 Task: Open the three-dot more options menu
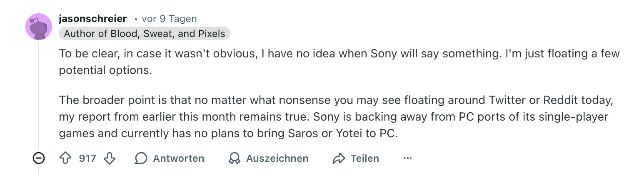[408, 158]
